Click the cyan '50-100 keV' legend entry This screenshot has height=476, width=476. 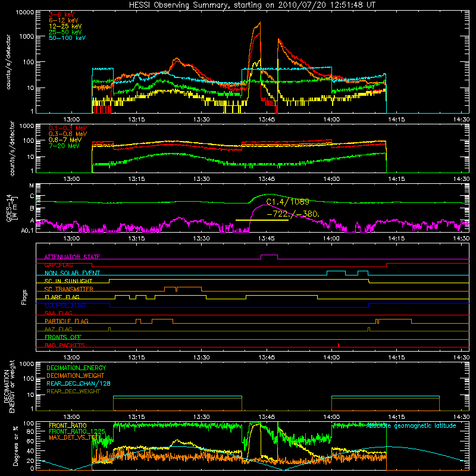(x=67, y=38)
